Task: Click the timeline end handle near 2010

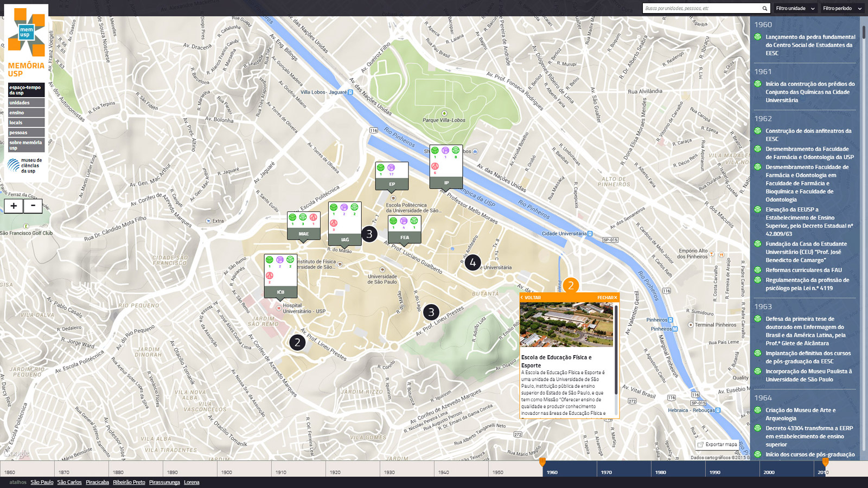Action: [825, 462]
